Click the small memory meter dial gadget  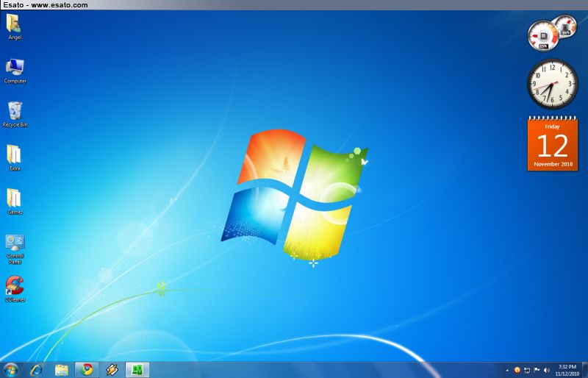[x=566, y=26]
